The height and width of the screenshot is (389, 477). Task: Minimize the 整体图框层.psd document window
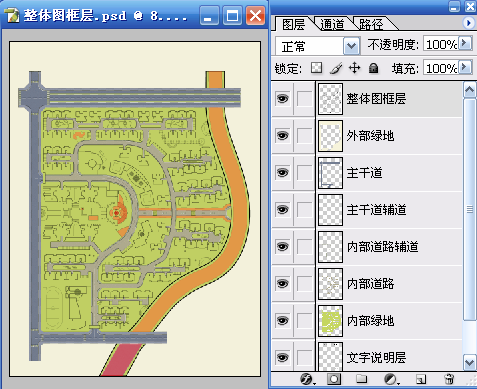pos(209,16)
